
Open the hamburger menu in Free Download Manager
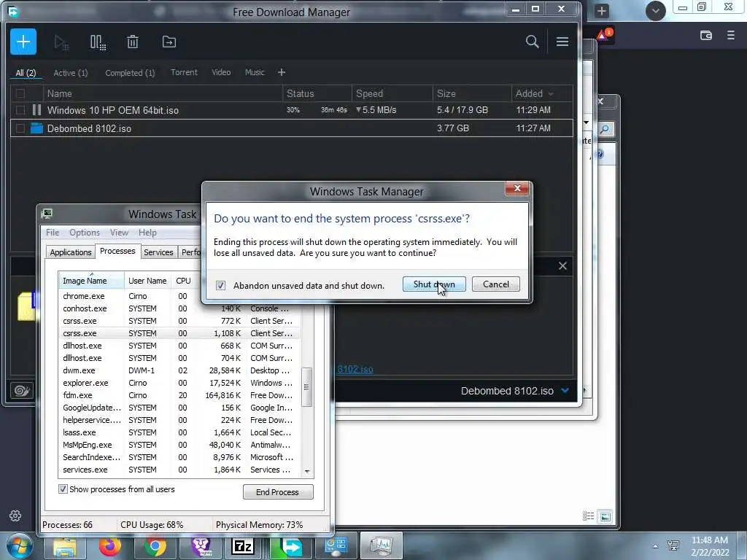pos(562,42)
